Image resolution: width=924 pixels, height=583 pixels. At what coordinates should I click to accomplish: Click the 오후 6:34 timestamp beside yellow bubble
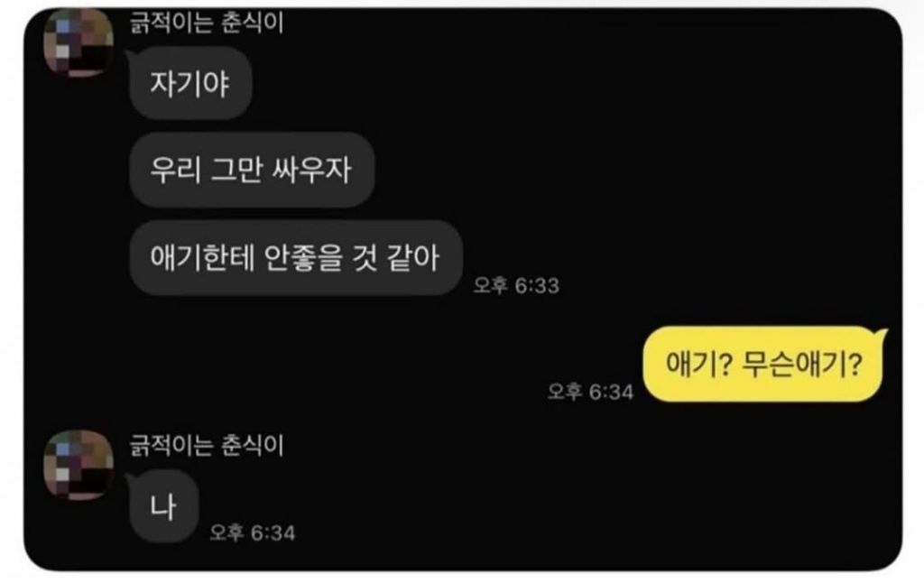click(590, 392)
